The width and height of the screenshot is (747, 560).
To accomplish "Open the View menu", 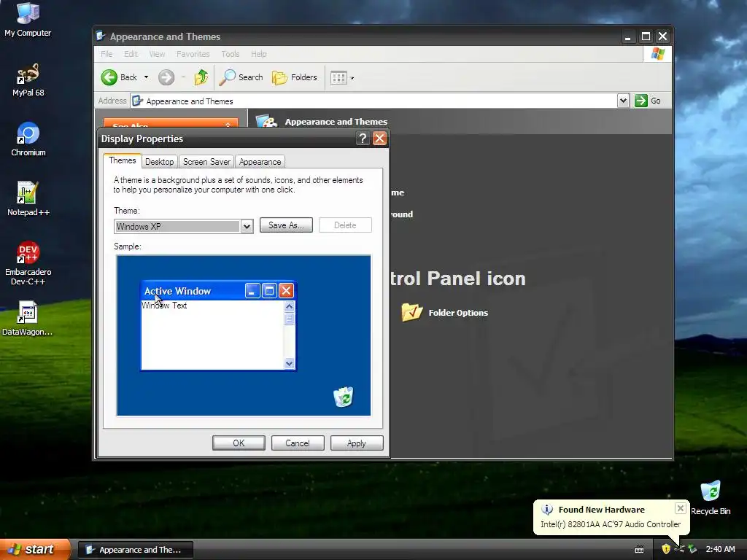I will click(x=157, y=54).
